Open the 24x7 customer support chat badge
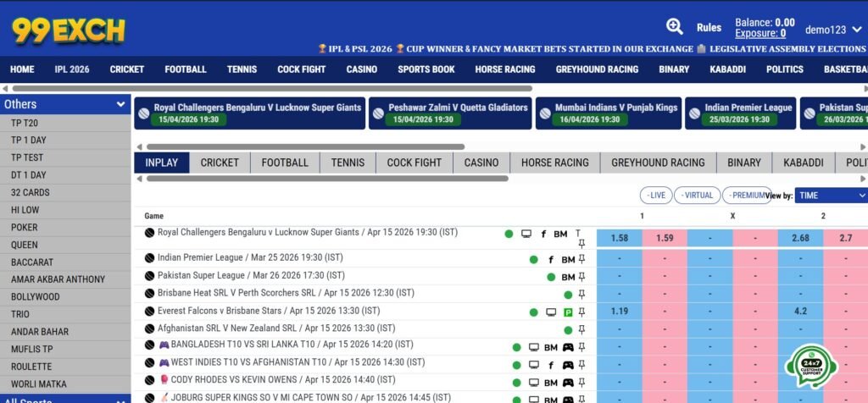The image size is (868, 403). pyautogui.click(x=811, y=365)
